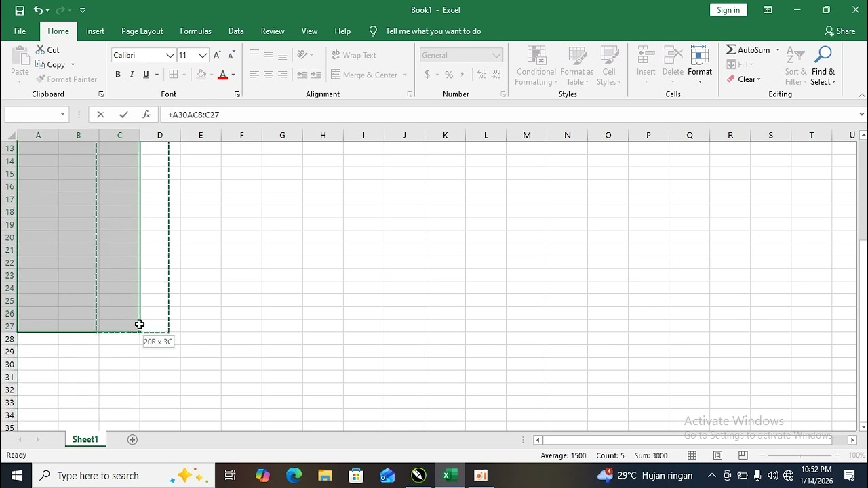This screenshot has height=488, width=868.
Task: Switch to Page Layout view in status bar
Action: pyautogui.click(x=717, y=455)
